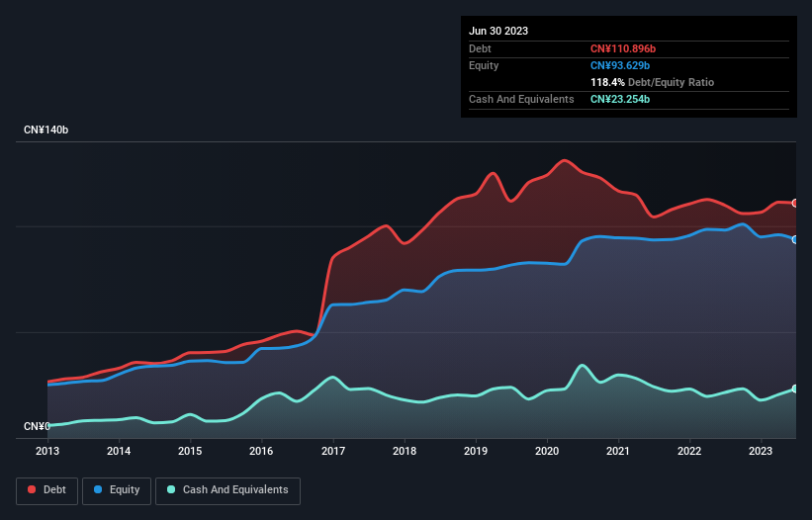
Task: Click the CN¥110.896b debt value
Action: click(x=623, y=48)
